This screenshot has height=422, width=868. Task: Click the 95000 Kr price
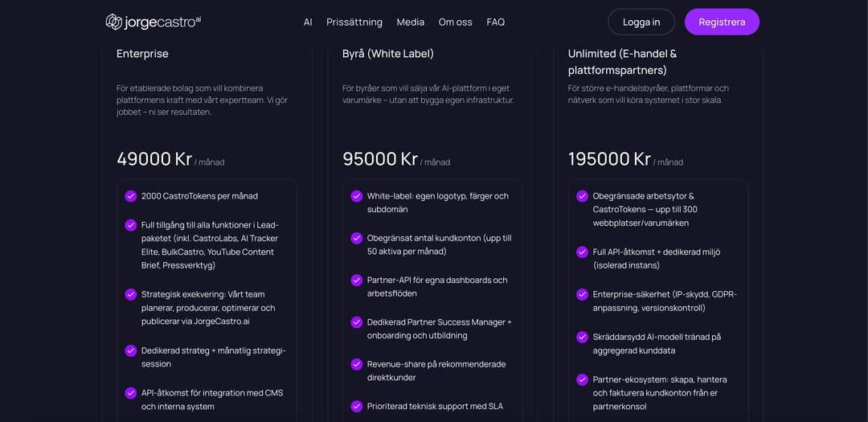coord(379,159)
